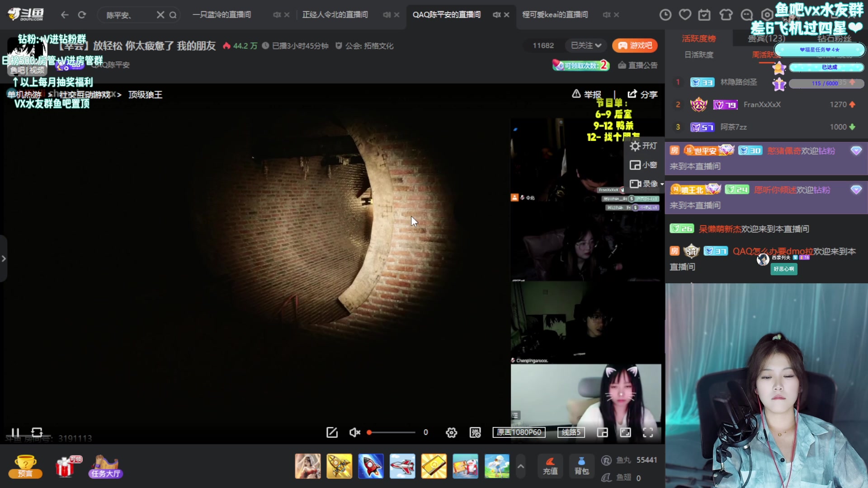868x488 pixels.
Task: Open the 预言 prediction trophy icon
Action: tap(26, 466)
